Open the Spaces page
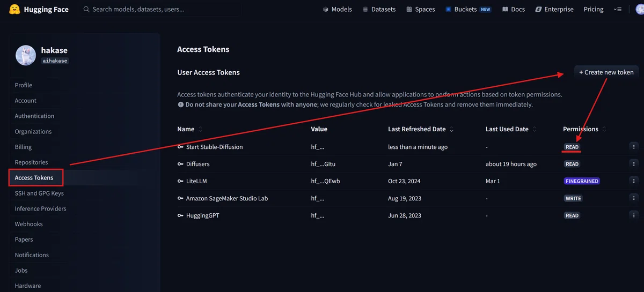 click(x=420, y=9)
